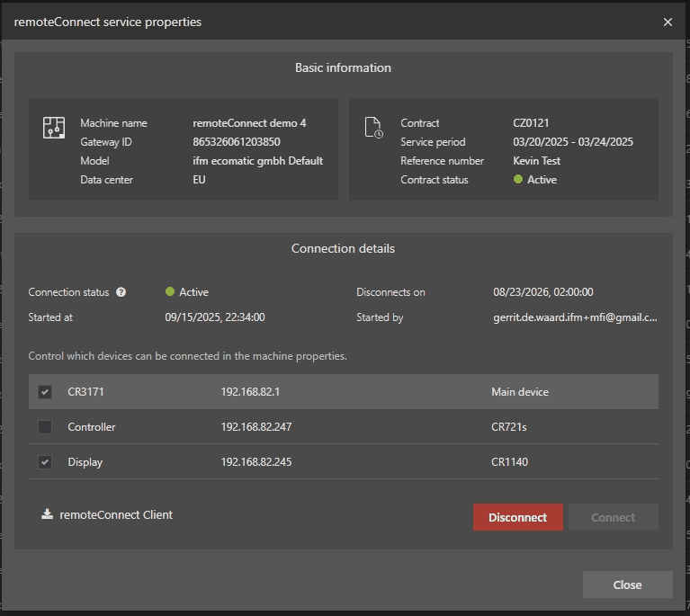Click the contract document clock icon
The height and width of the screenshot is (616, 690).
[374, 128]
